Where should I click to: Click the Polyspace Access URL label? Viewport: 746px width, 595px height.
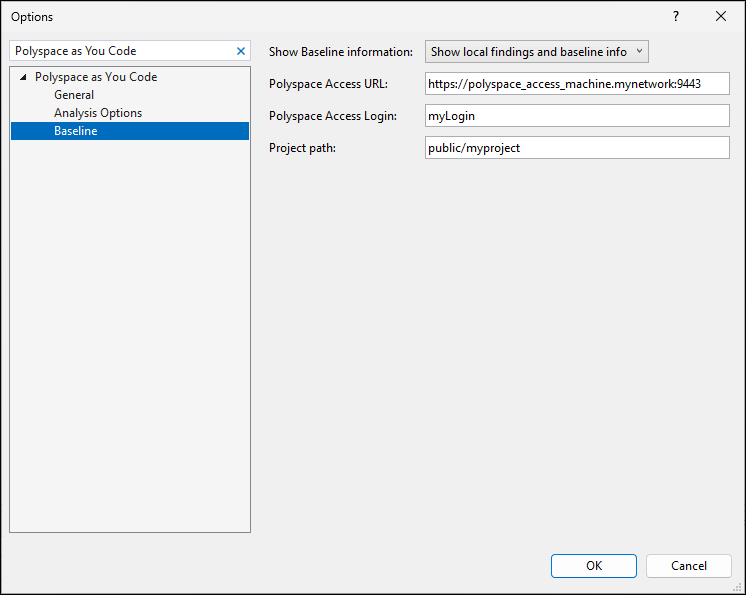328,84
